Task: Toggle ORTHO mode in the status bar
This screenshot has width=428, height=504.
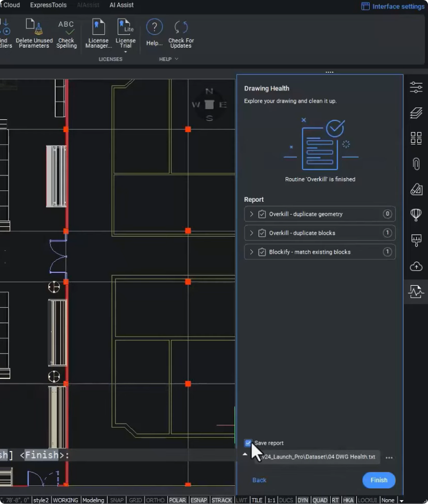Action: click(155, 500)
